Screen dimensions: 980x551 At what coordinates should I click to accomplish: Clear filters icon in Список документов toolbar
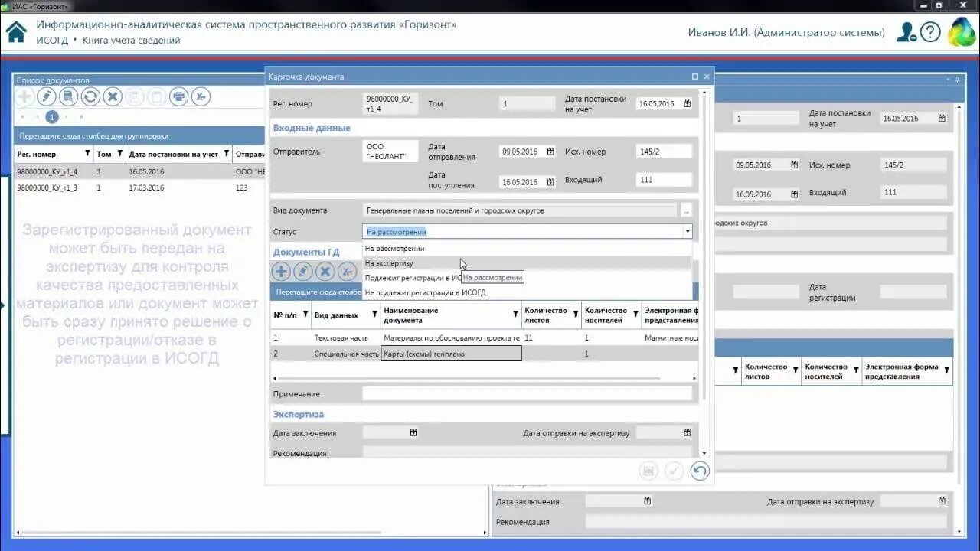(201, 96)
